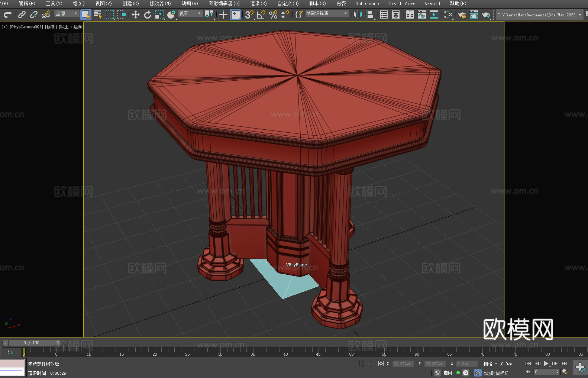Click the Redo arrow icon

[7, 15]
